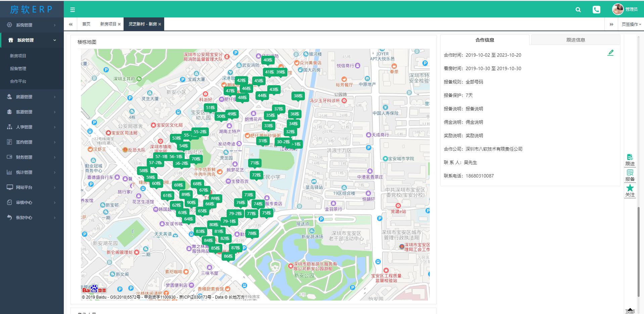
Task: Switch to the 跟进信息 tab
Action: click(x=576, y=40)
